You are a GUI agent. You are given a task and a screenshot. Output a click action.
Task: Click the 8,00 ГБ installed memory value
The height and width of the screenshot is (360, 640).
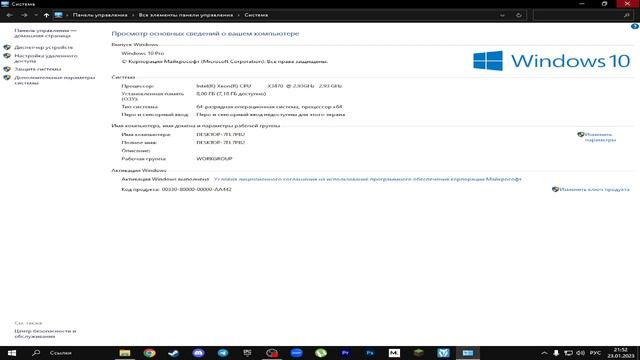click(231, 94)
